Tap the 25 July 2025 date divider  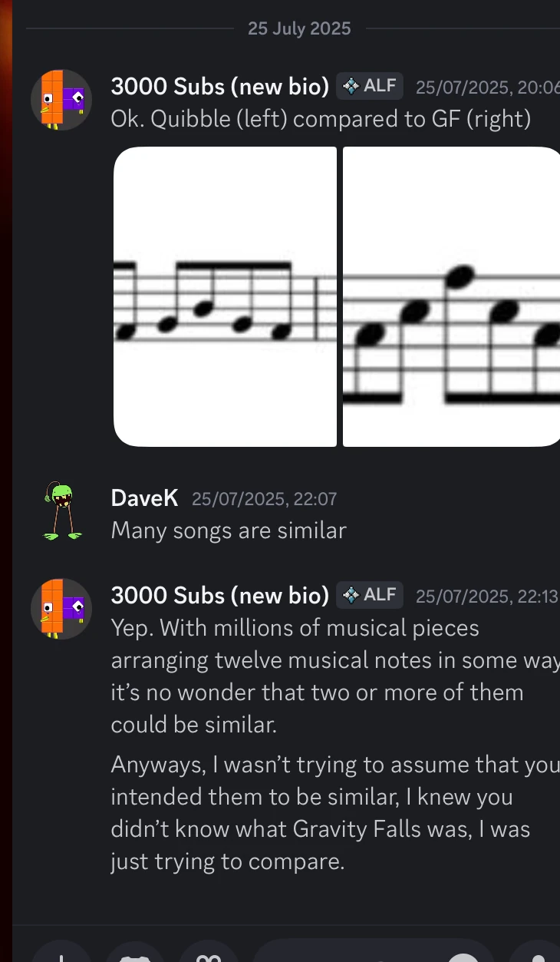[299, 28]
